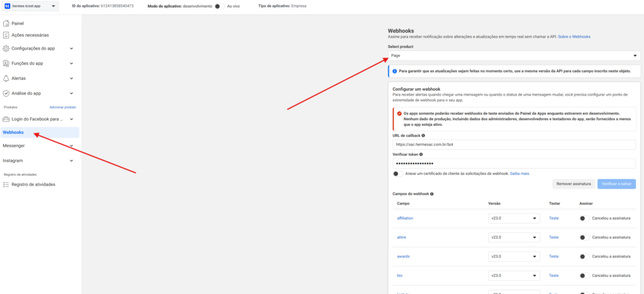The height and width of the screenshot is (294, 644).
Task: Expand Configurações do app chevron
Action: (72, 48)
